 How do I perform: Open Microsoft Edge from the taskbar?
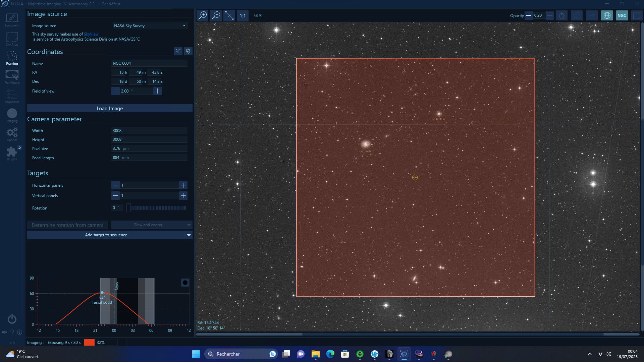330,354
